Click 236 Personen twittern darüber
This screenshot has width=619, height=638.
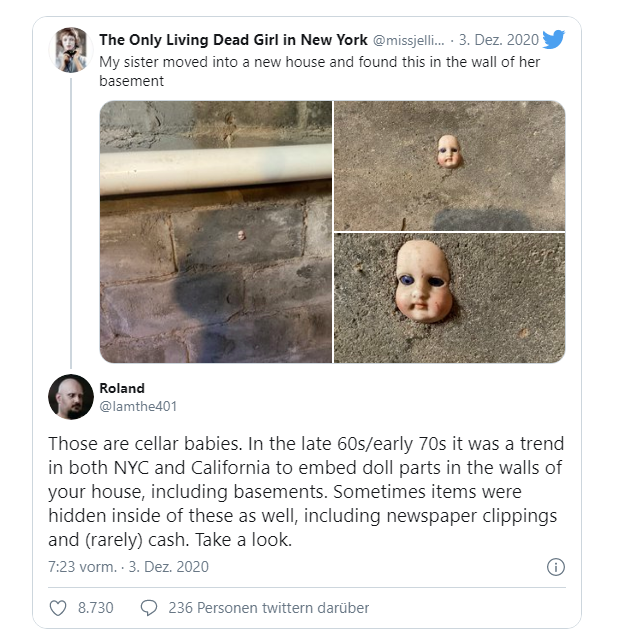click(269, 608)
